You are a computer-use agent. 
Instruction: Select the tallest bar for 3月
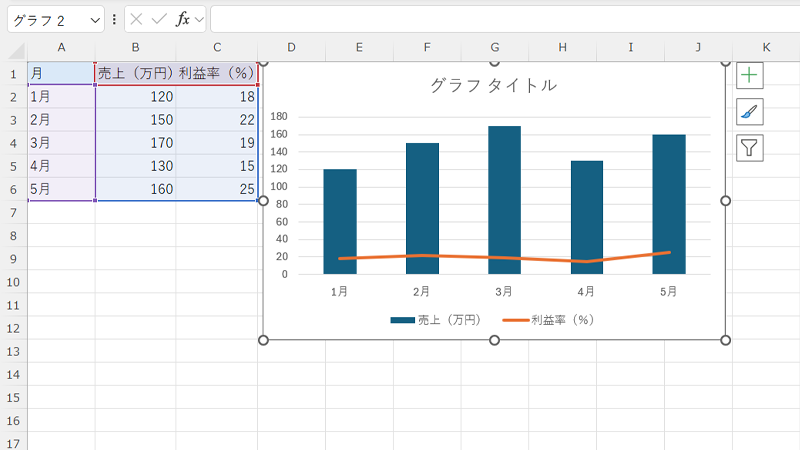(x=504, y=200)
